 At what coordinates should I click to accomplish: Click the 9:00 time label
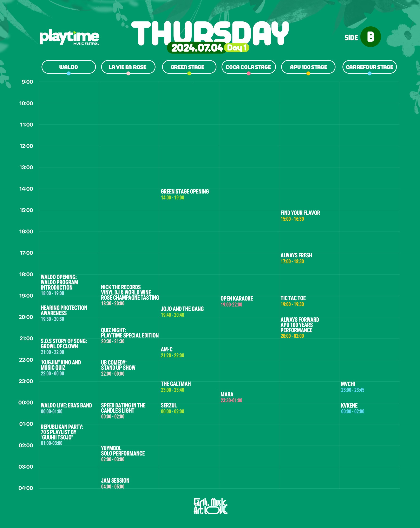click(x=27, y=82)
